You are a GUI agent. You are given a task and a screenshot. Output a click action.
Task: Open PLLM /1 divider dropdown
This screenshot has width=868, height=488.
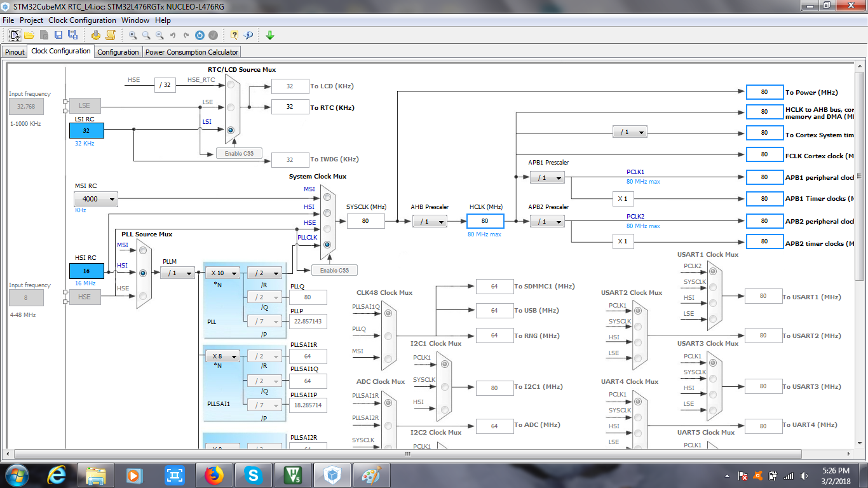coord(177,273)
